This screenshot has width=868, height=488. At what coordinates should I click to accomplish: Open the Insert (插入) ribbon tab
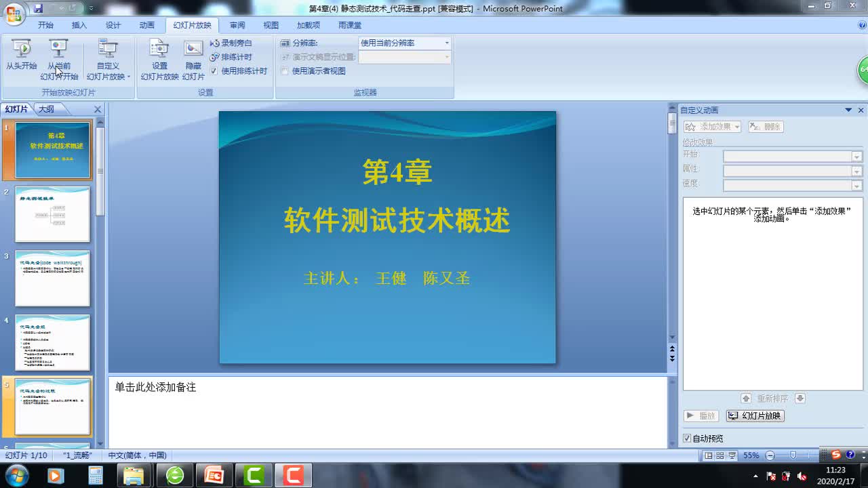pyautogui.click(x=79, y=25)
